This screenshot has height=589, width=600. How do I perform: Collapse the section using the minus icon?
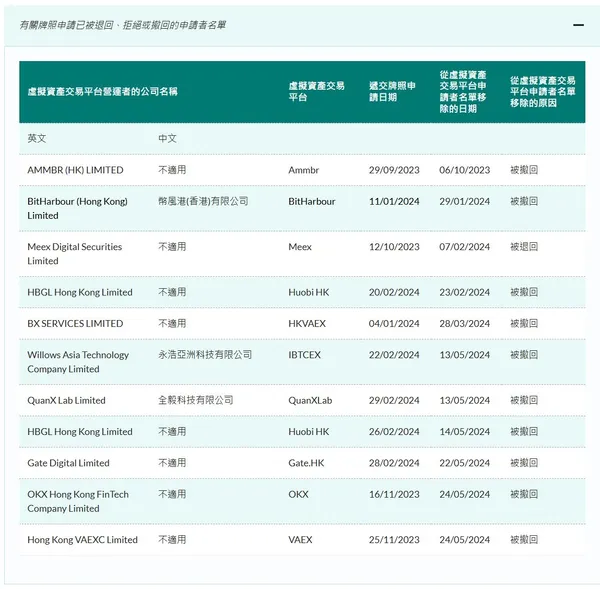pyautogui.click(x=578, y=24)
